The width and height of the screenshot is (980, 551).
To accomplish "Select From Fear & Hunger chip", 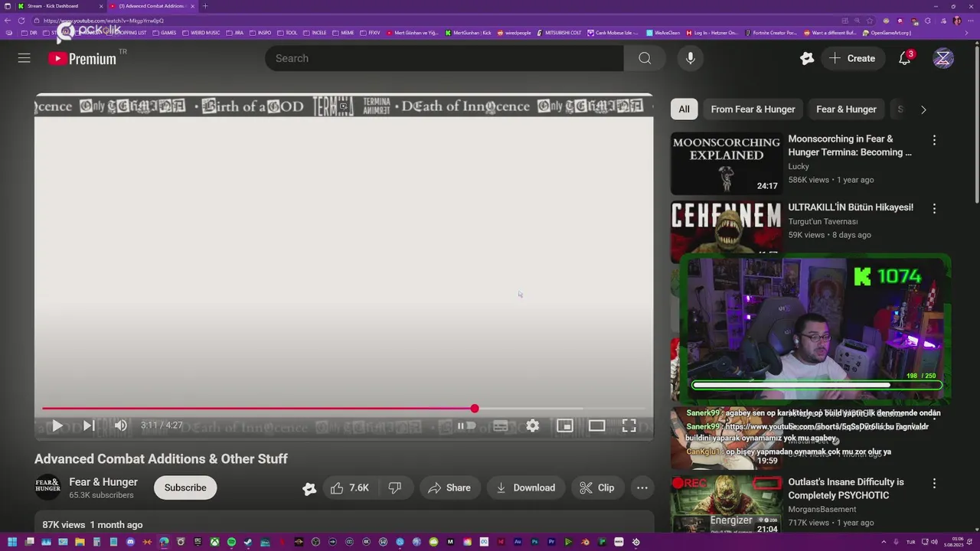I will [x=753, y=109].
